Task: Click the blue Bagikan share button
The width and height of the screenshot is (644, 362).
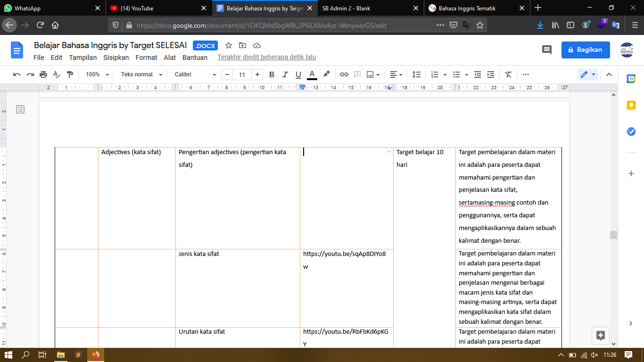Action: pyautogui.click(x=585, y=49)
